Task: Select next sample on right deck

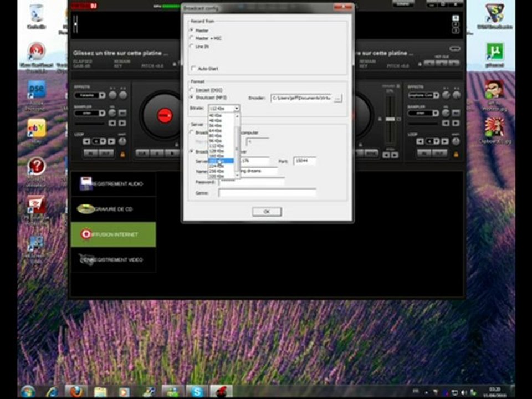Action: (456, 123)
